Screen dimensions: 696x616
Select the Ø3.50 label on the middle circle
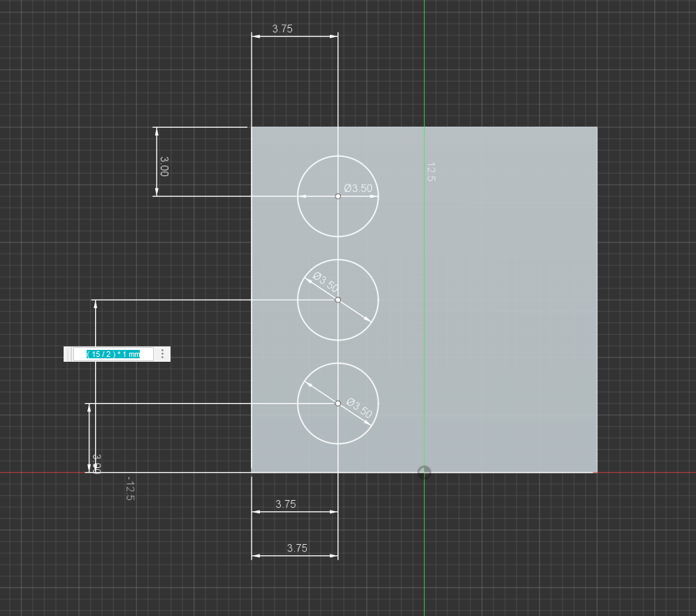[326, 282]
